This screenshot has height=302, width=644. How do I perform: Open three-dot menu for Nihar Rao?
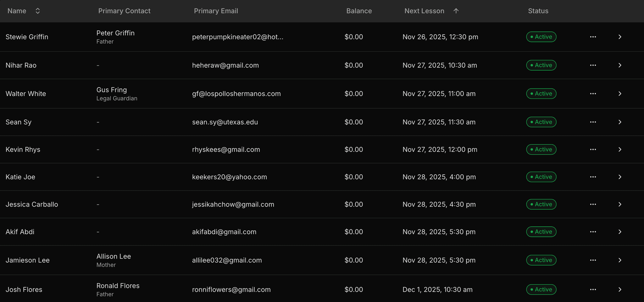point(593,65)
